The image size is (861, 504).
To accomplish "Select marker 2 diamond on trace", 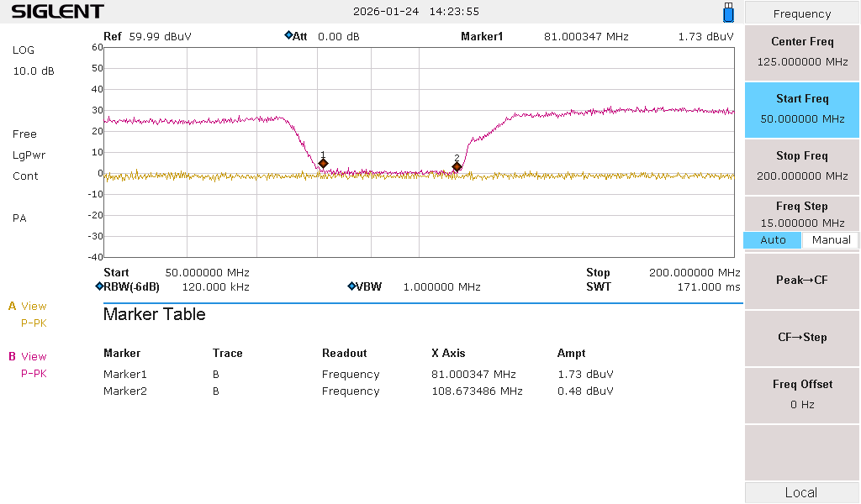I will pos(457,166).
